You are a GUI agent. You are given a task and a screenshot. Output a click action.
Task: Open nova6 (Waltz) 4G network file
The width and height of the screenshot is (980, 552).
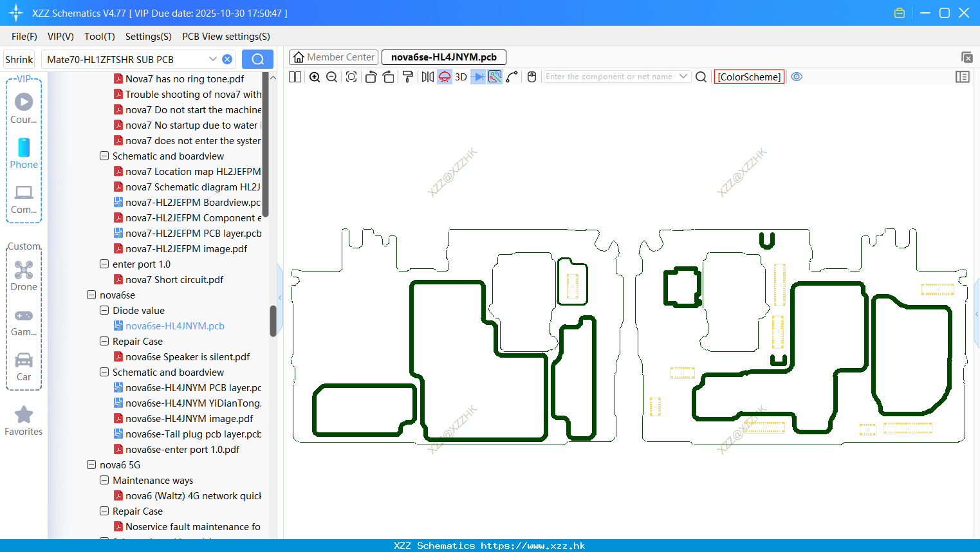tap(193, 496)
